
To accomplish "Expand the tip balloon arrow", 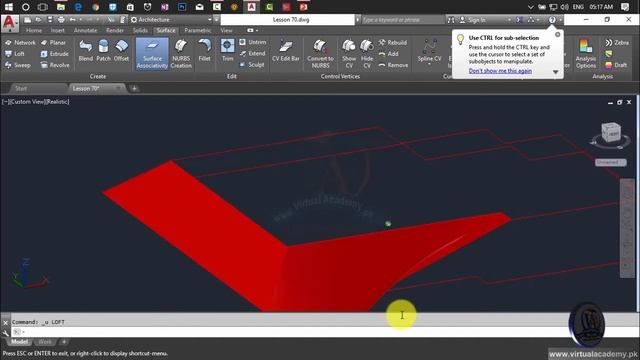I will (x=556, y=72).
